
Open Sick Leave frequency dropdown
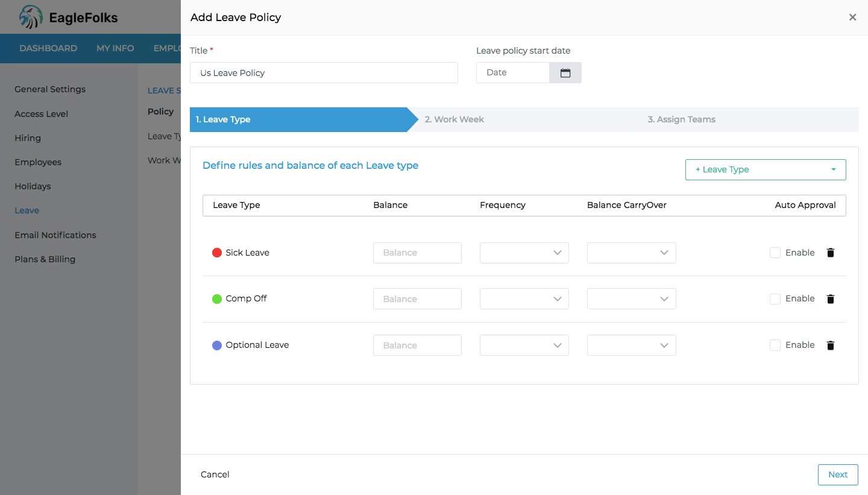(524, 253)
